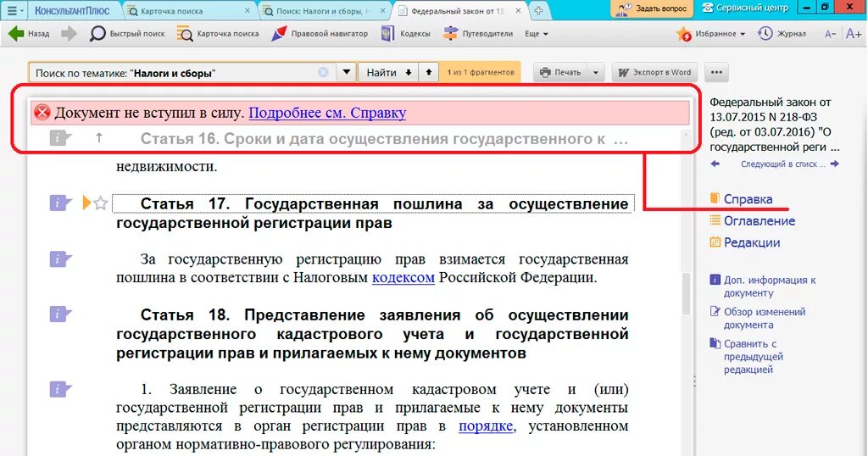Open Обзор изменений документа

click(x=757, y=318)
